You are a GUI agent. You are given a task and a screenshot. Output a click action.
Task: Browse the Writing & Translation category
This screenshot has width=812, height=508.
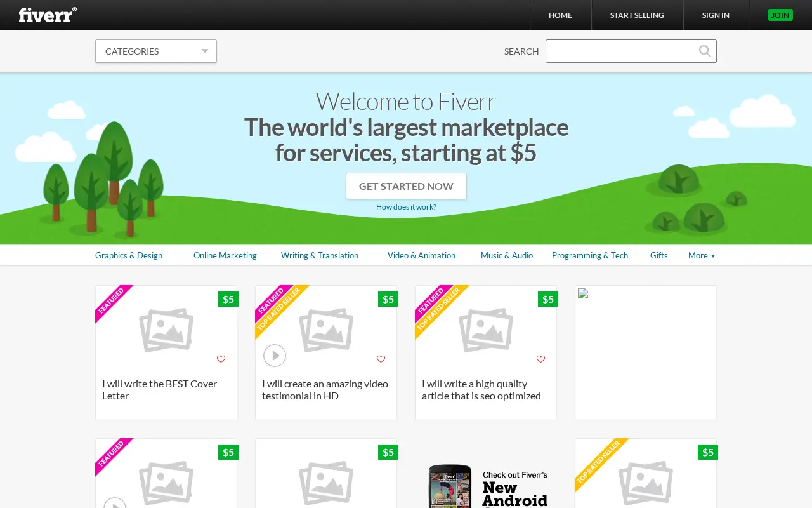(x=320, y=255)
